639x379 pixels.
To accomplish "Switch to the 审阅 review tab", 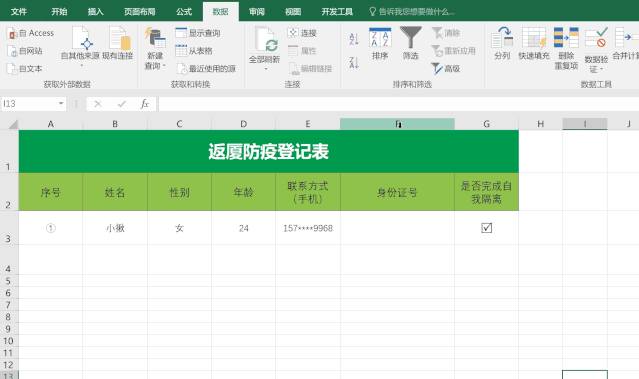I will point(257,11).
